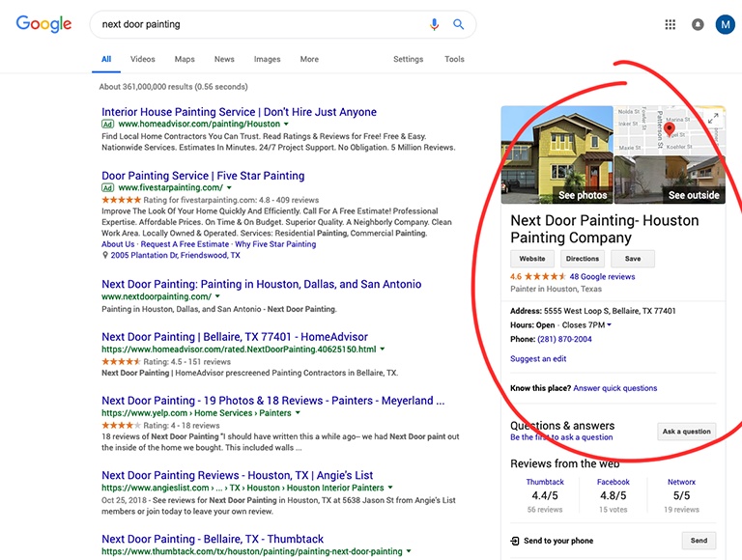Click the Send button
Screen dimensions: 742x560
tap(699, 541)
